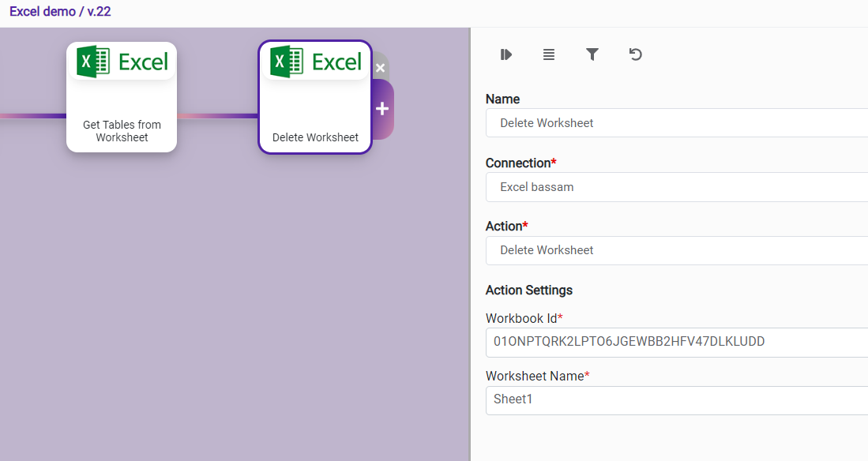
Task: Open the Connection dropdown showing Excel bassam
Action: tap(676, 187)
